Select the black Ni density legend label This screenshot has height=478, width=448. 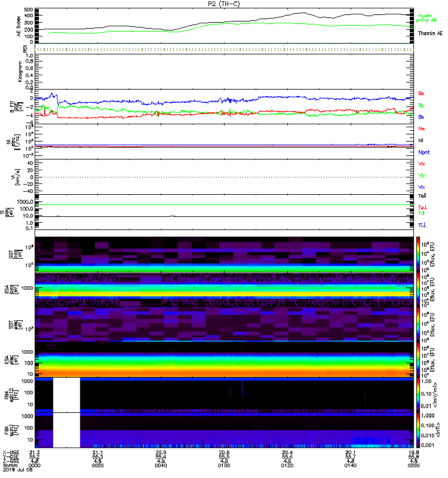[421, 140]
